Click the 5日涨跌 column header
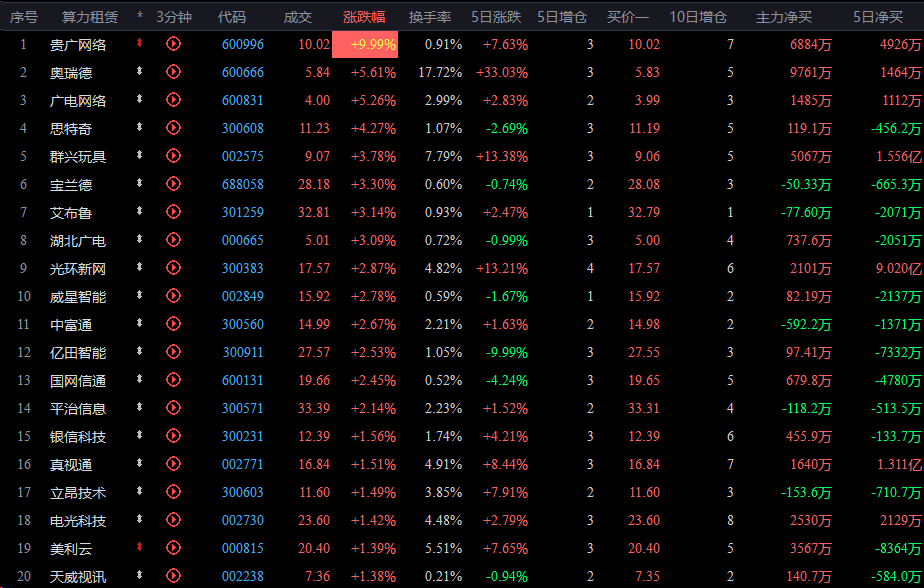 500,17
